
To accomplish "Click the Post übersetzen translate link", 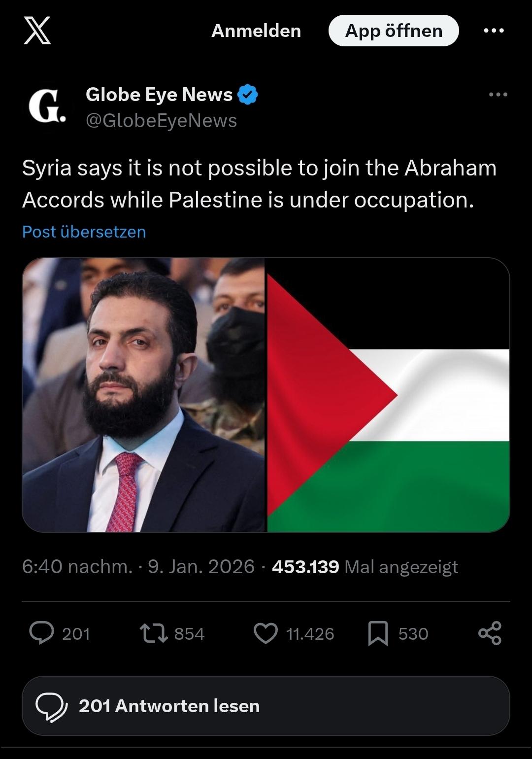I will coord(84,232).
